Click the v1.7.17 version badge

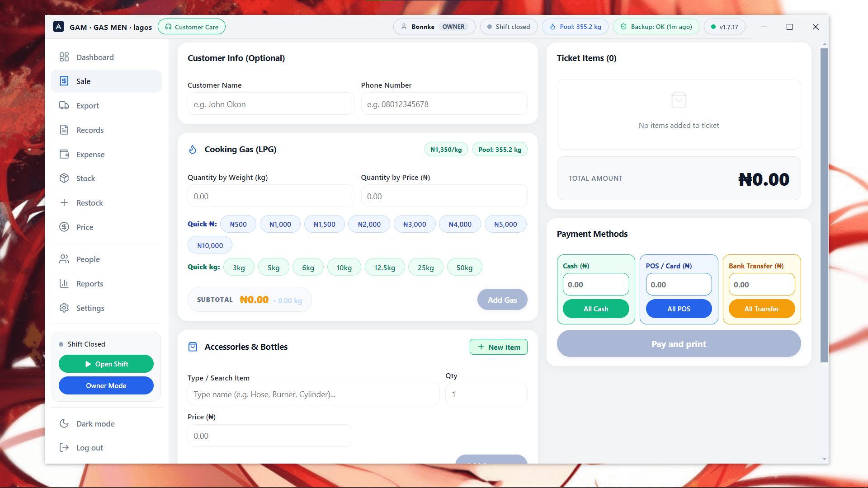(x=725, y=27)
